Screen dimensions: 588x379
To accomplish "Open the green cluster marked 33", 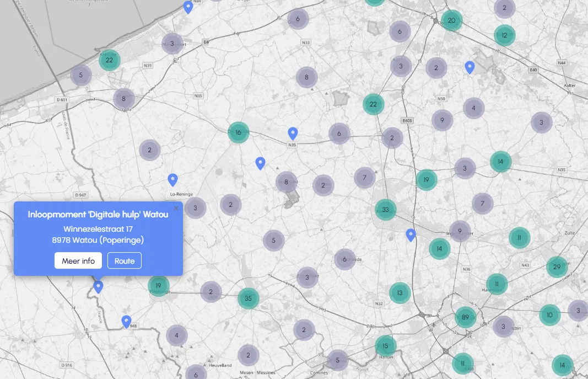I will point(385,210).
